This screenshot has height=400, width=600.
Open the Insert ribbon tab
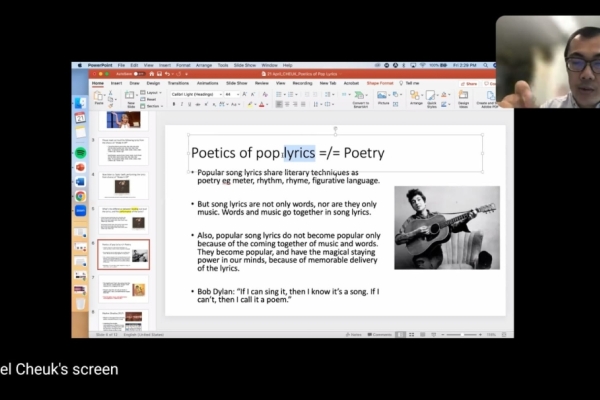[116, 83]
